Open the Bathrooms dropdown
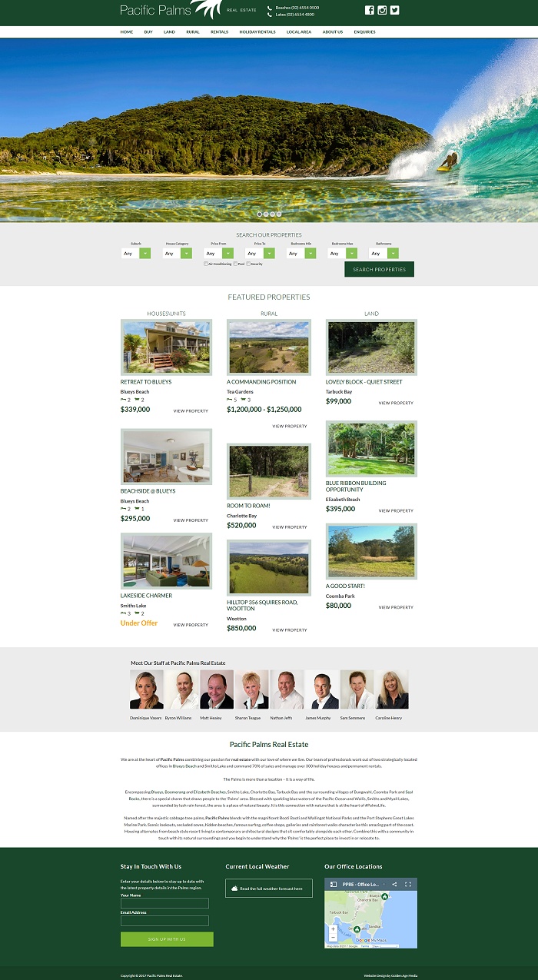538x980 pixels. coord(384,253)
